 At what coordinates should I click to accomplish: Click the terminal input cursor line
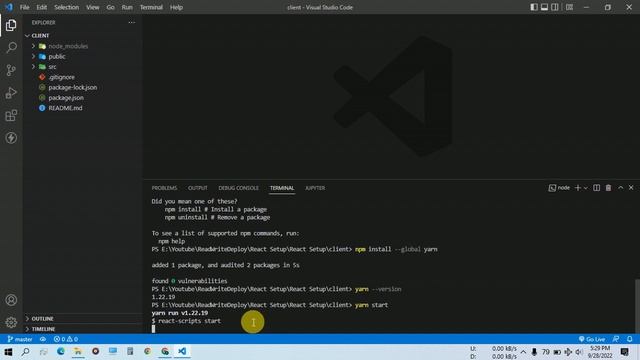coord(153,329)
